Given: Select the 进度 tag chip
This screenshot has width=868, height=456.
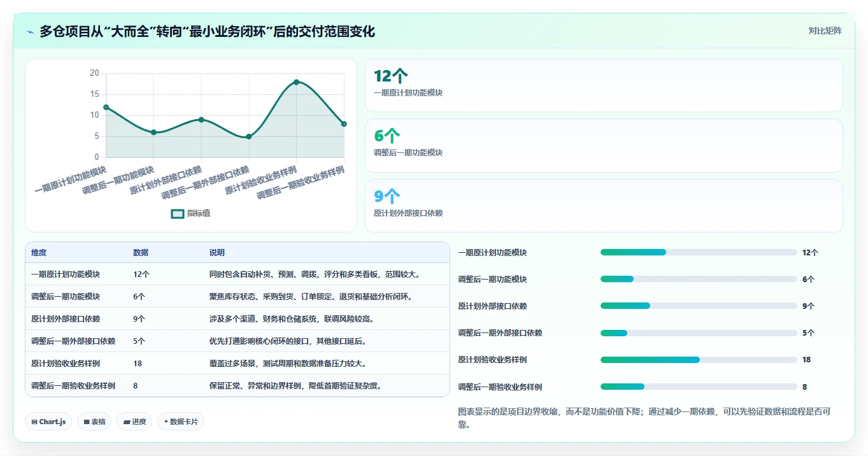Looking at the screenshot, I should 134,422.
